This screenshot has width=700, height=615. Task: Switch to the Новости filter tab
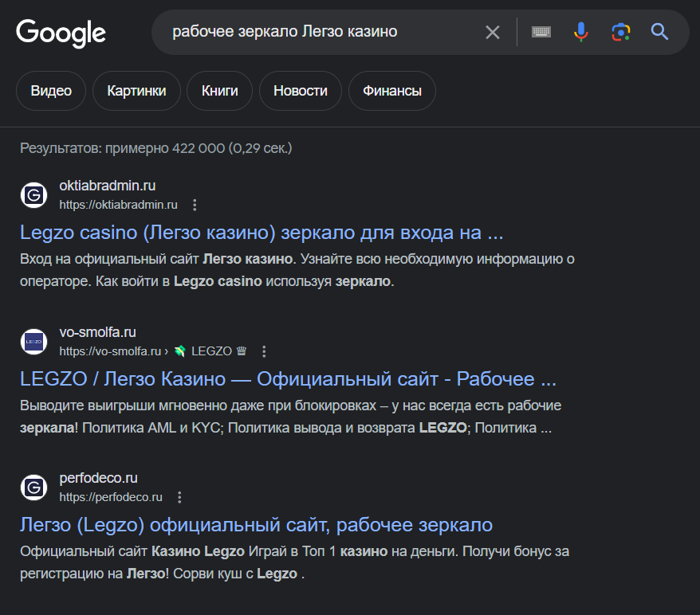[301, 91]
